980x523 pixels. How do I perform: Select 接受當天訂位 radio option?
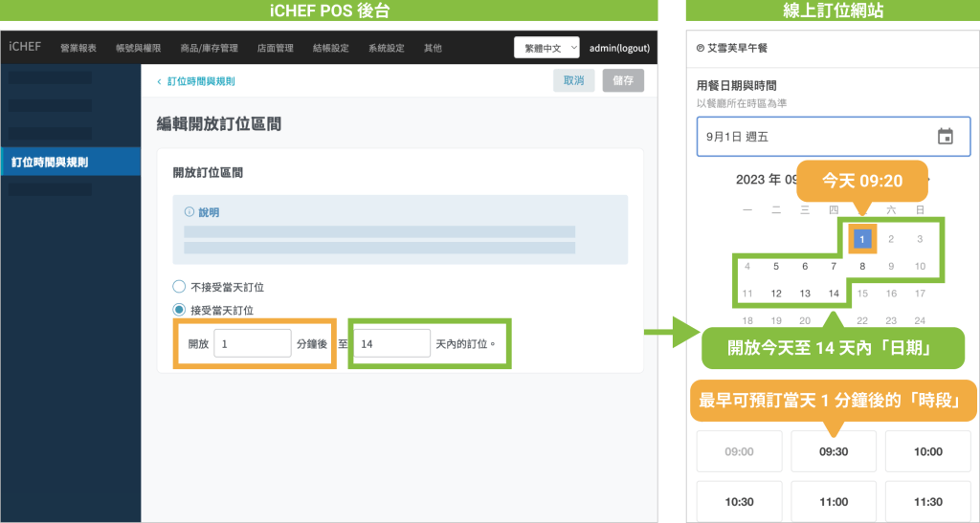tap(178, 309)
